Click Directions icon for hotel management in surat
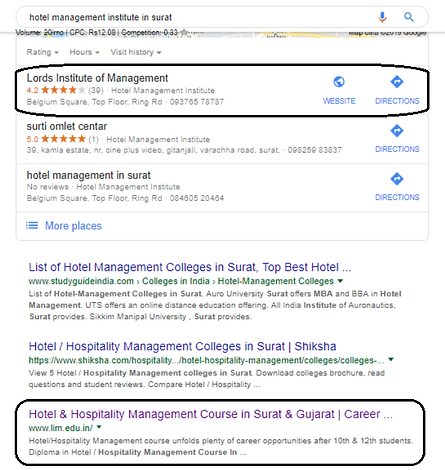 (x=397, y=179)
